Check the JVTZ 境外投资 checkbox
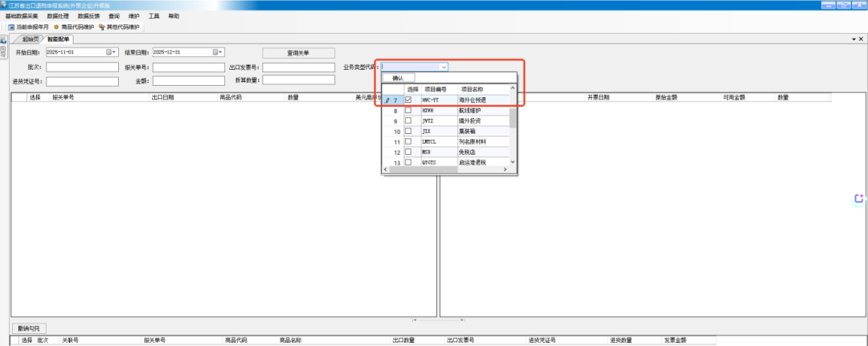Image resolution: width=868 pixels, height=346 pixels. click(x=408, y=120)
